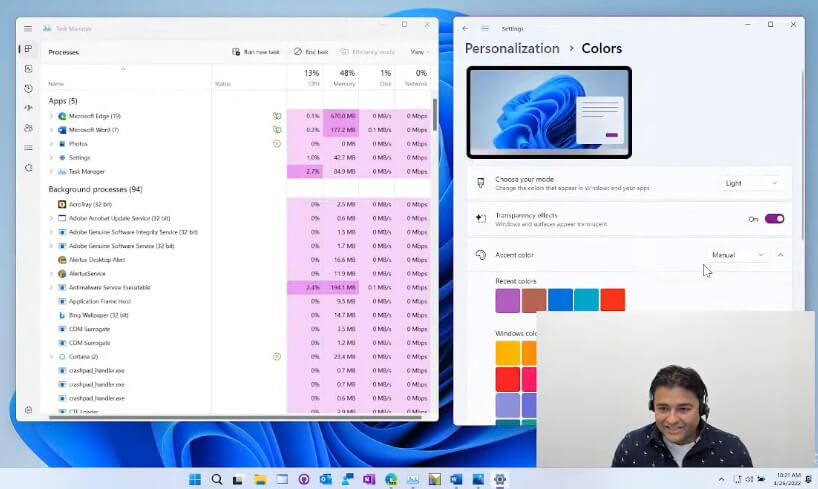Expand the Cortana (2) process row
Image resolution: width=818 pixels, height=489 pixels.
tap(51, 357)
